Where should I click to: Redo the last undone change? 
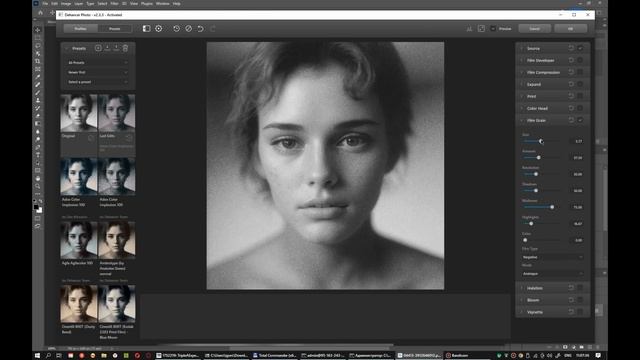(x=213, y=29)
